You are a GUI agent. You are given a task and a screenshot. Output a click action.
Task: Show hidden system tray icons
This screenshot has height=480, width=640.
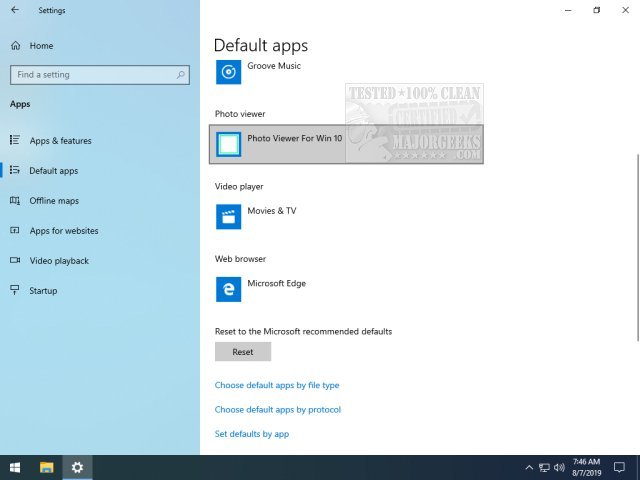tap(529, 467)
